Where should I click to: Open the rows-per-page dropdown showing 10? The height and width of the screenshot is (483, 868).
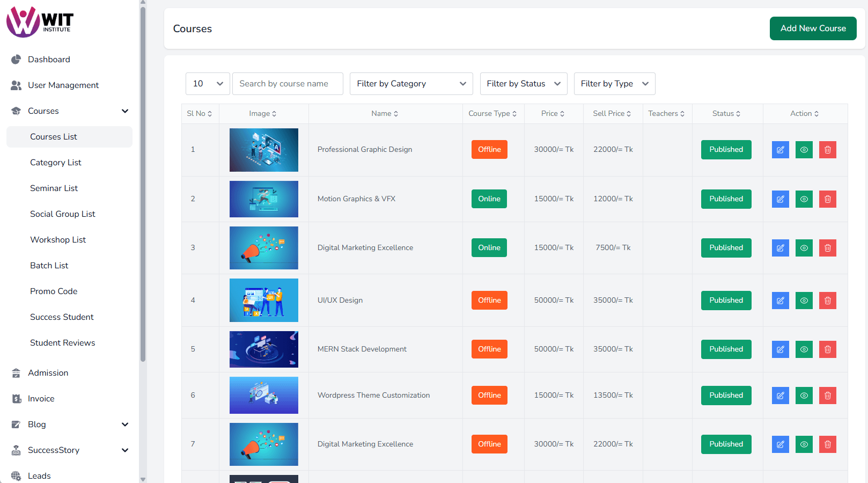coord(208,84)
